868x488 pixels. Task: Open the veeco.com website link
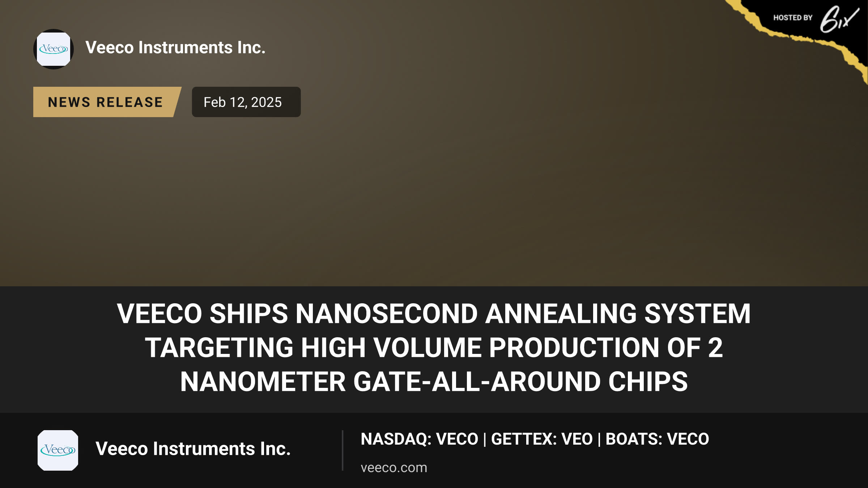click(x=394, y=467)
